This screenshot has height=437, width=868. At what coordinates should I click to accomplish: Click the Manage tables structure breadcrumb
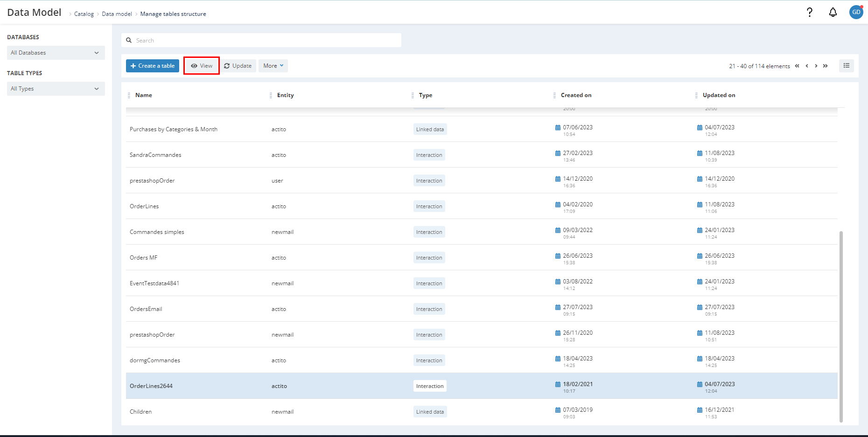173,14
